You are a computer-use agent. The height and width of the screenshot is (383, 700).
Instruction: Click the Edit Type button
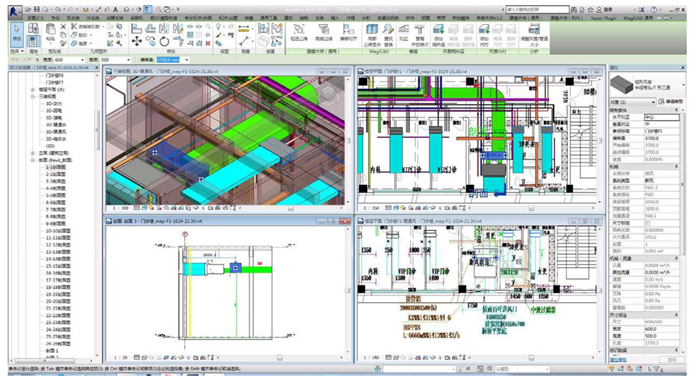pos(671,102)
